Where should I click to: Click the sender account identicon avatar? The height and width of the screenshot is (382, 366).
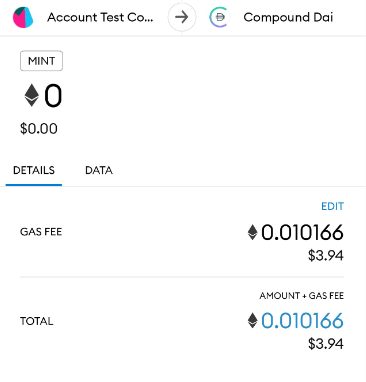point(23,17)
